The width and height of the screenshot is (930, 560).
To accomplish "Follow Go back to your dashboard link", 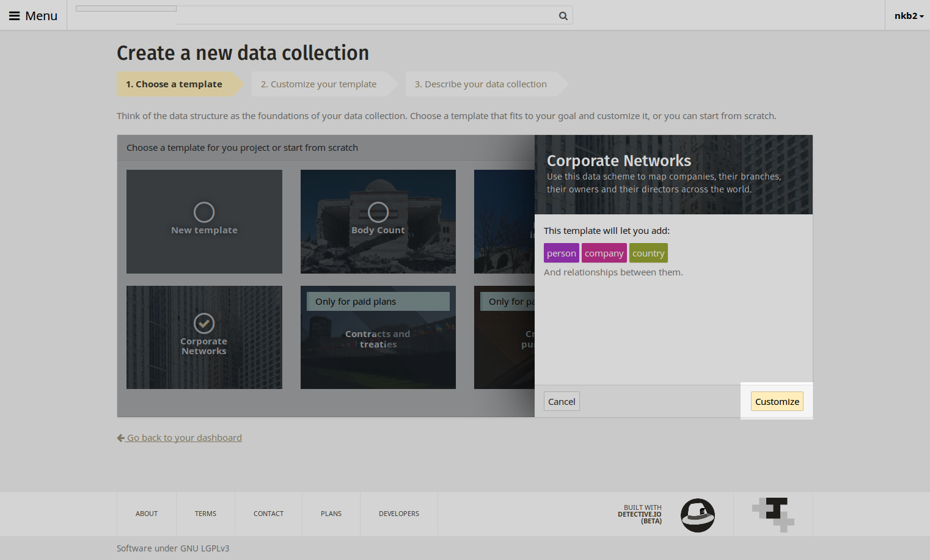I will tap(185, 438).
